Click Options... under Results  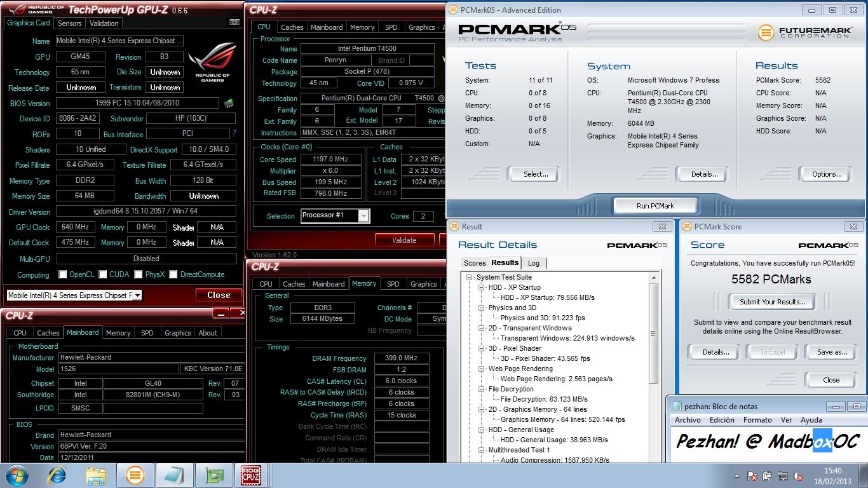tap(827, 174)
